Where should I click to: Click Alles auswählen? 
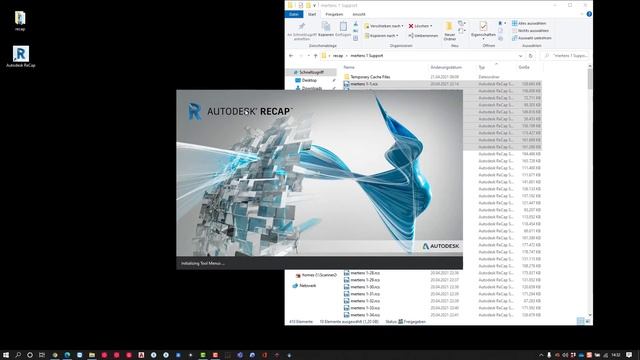(529, 23)
